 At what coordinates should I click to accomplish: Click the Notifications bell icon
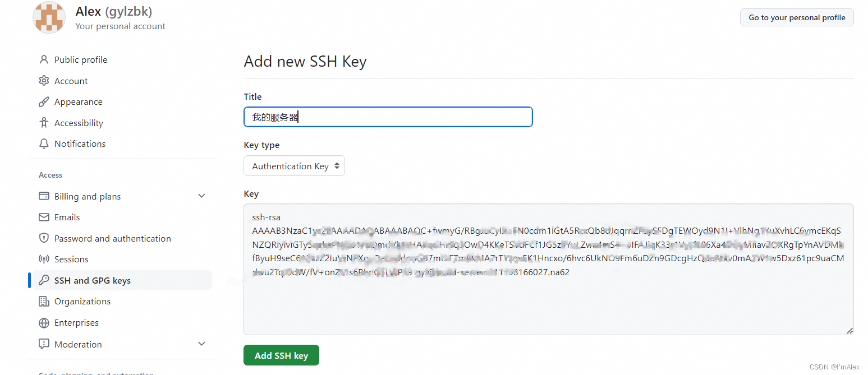pyautogui.click(x=44, y=143)
